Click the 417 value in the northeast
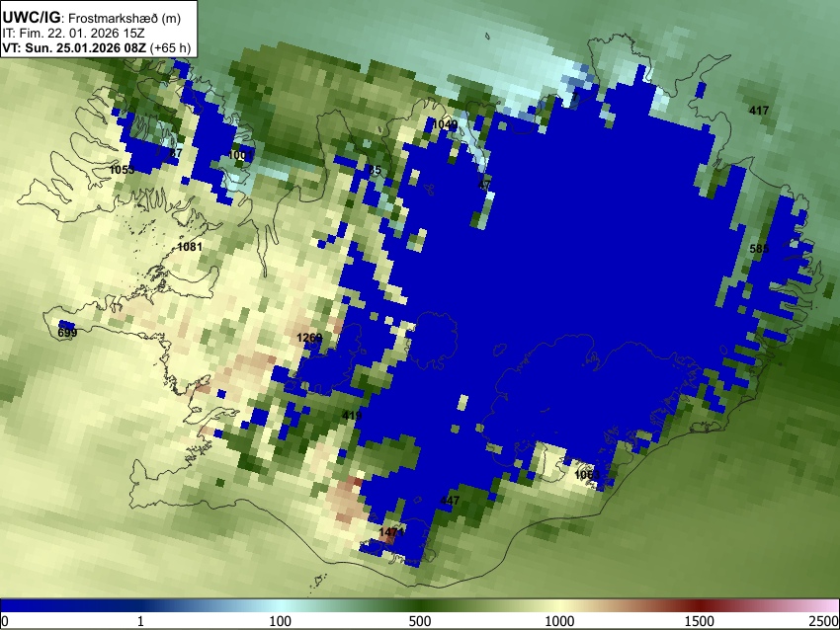Screen dimensions: 840x630 pos(759,111)
